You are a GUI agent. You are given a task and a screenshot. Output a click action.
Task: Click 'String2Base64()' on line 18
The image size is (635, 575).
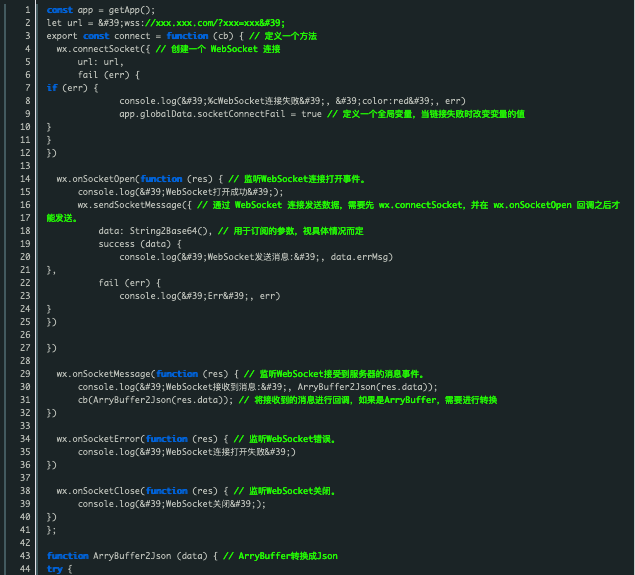pos(170,231)
